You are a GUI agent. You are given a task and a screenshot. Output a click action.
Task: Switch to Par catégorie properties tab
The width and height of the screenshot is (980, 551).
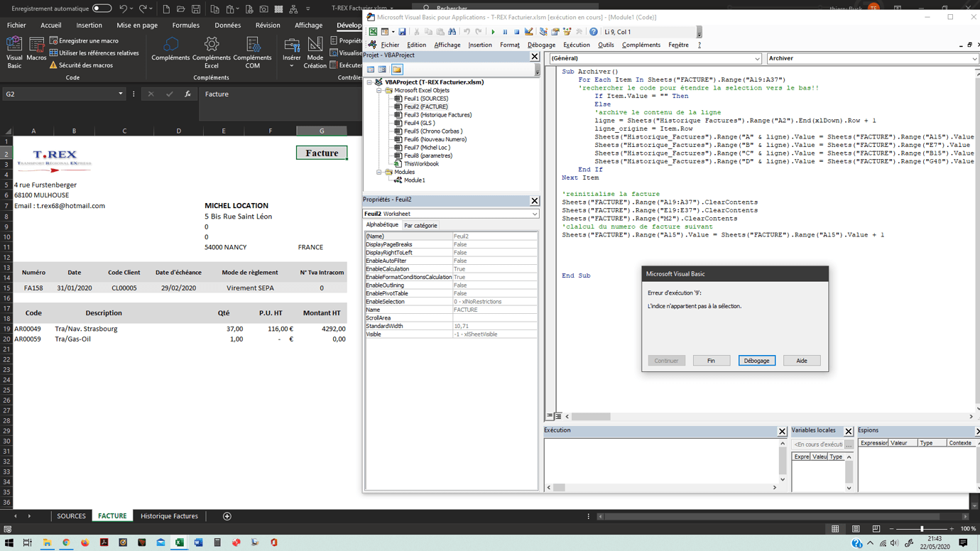pos(420,226)
